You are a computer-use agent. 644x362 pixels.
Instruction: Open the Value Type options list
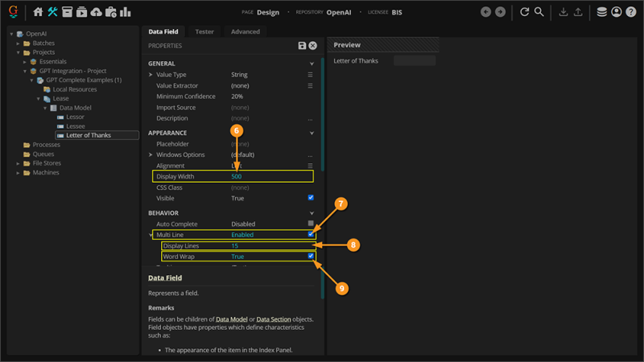(x=310, y=75)
